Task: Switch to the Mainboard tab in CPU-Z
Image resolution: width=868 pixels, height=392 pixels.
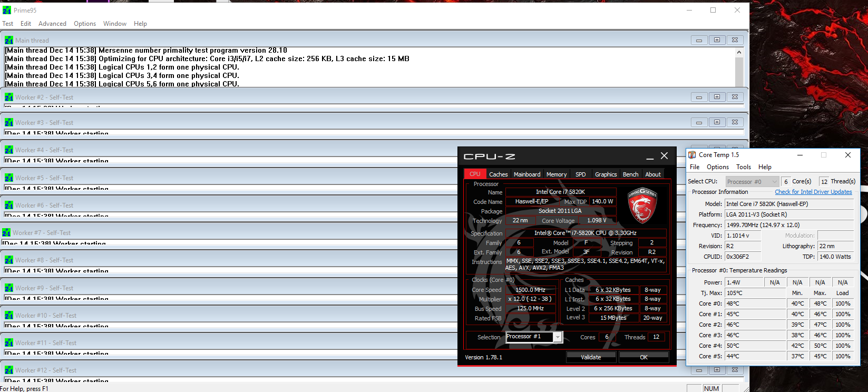Action: point(527,174)
